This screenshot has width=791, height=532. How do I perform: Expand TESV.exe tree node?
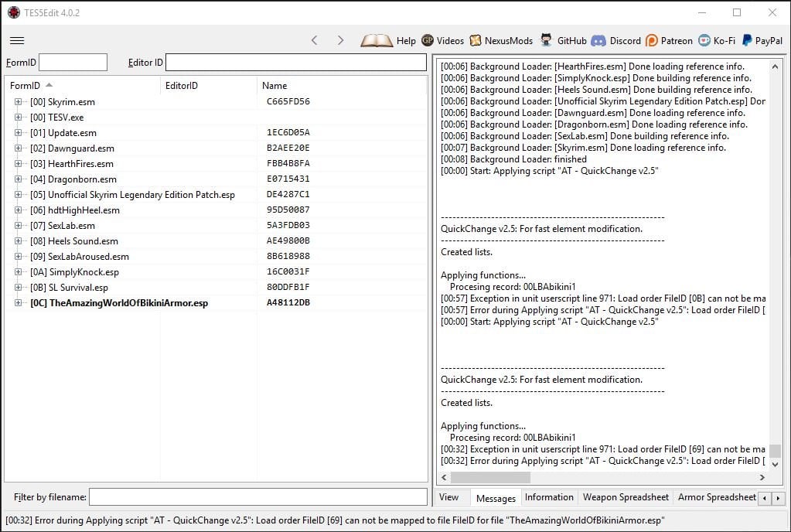click(x=18, y=117)
